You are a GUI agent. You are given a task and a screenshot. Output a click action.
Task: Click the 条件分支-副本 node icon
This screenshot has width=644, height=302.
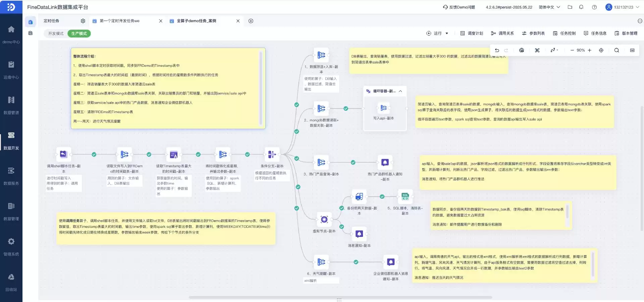(272, 154)
